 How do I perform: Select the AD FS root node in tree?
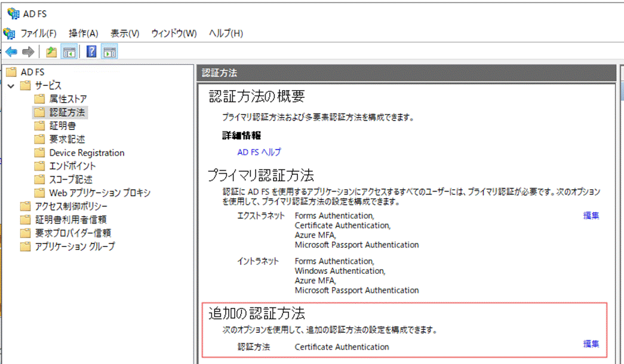(x=33, y=72)
